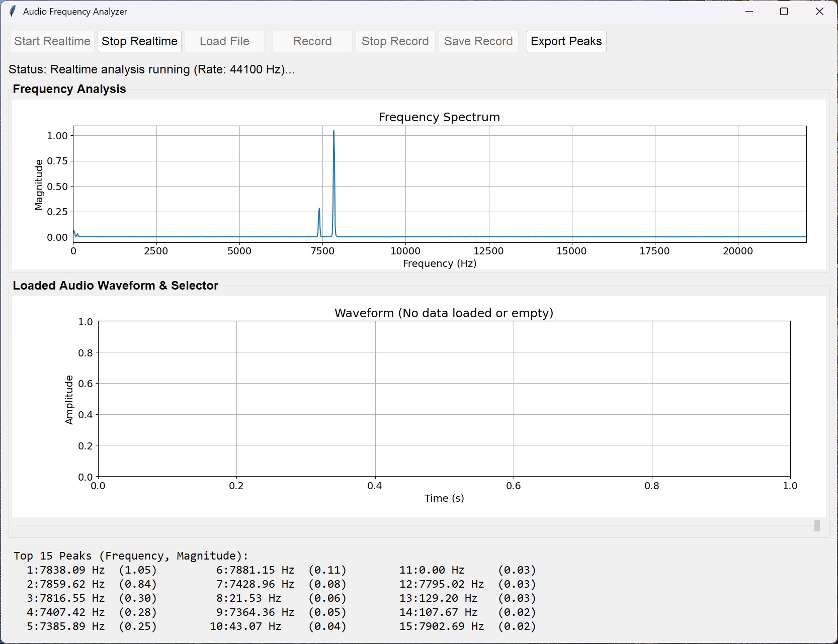
Task: Click the Audio Frequency Analyzer app icon
Action: [x=12, y=11]
